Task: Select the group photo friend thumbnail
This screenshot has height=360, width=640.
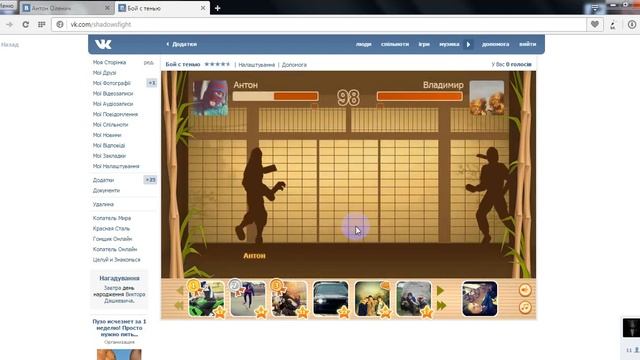Action: pos(372,298)
